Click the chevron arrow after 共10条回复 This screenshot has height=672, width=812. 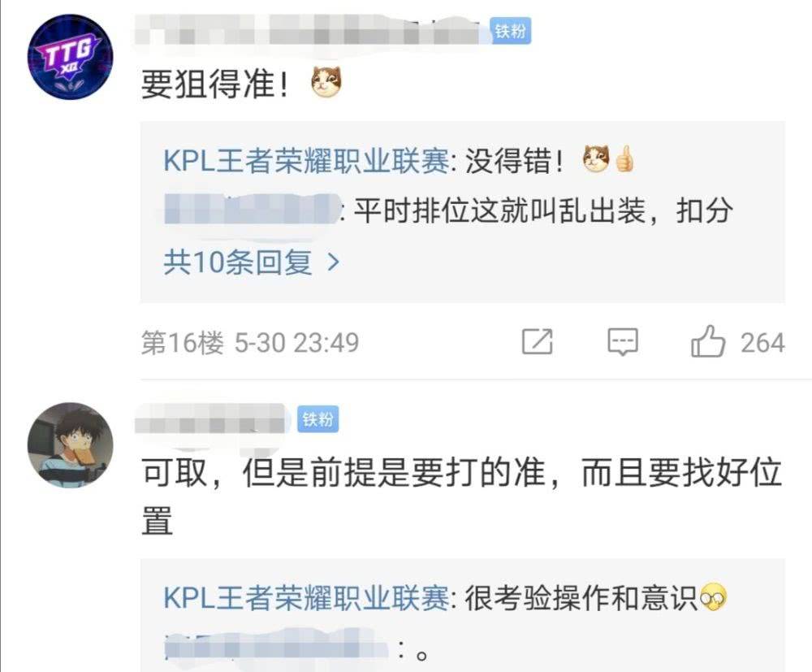(x=334, y=262)
